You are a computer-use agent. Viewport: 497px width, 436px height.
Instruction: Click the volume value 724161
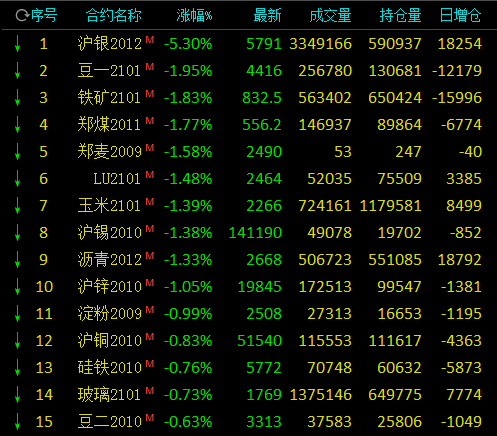325,206
